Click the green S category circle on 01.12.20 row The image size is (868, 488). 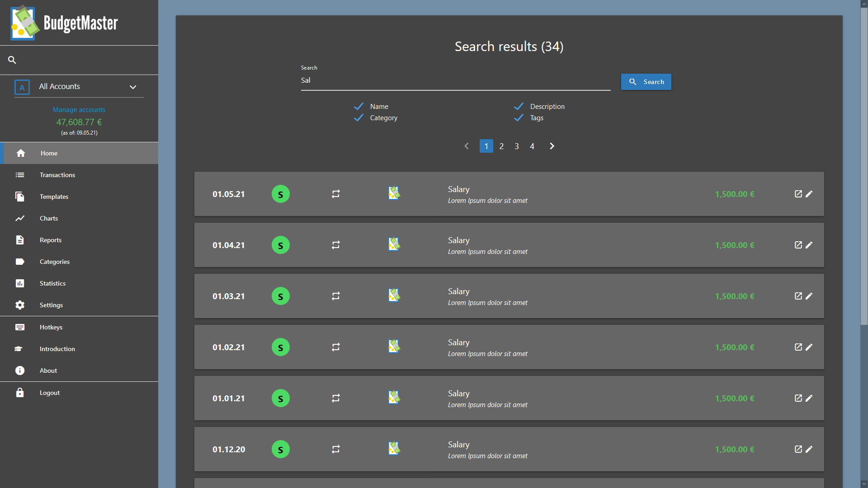click(x=281, y=449)
